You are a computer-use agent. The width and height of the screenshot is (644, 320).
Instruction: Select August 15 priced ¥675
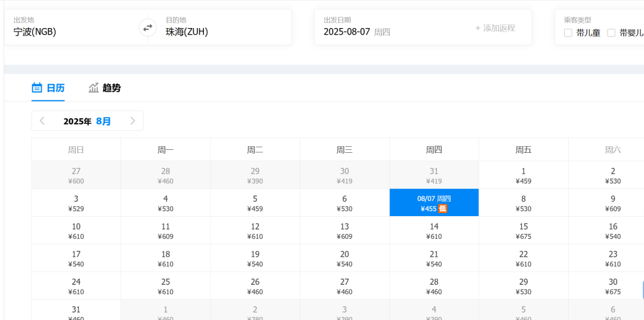(524, 230)
